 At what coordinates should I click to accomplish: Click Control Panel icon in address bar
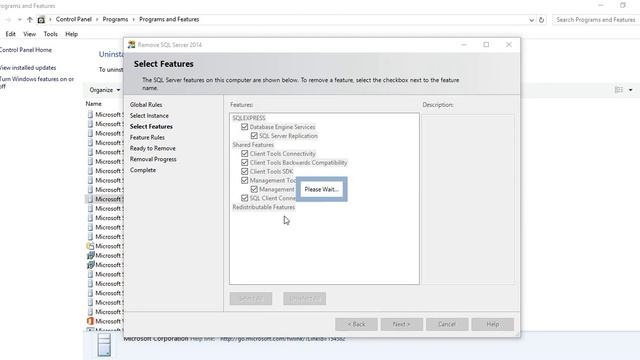(x=41, y=19)
